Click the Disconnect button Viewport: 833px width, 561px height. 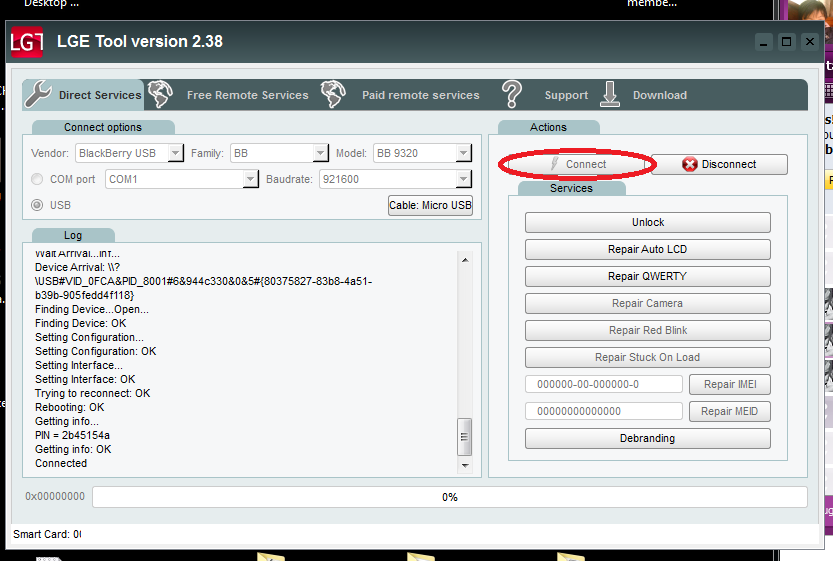pos(719,164)
